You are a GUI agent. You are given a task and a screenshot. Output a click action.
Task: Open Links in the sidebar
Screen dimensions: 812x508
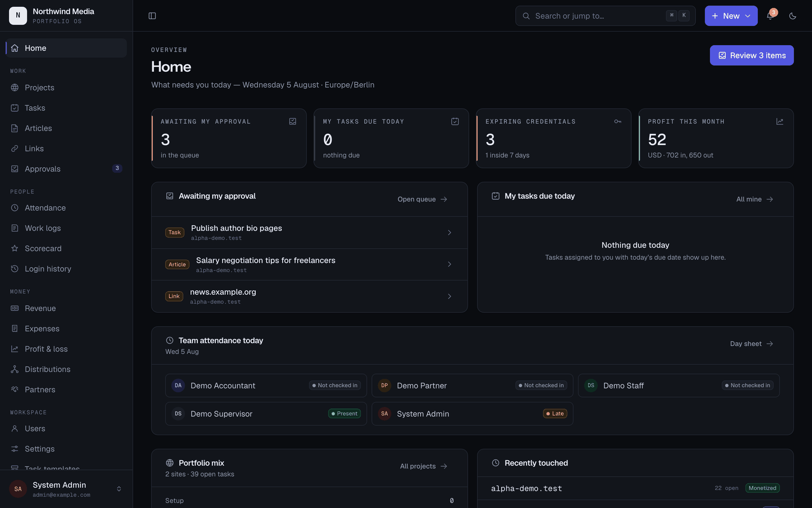pos(66,148)
